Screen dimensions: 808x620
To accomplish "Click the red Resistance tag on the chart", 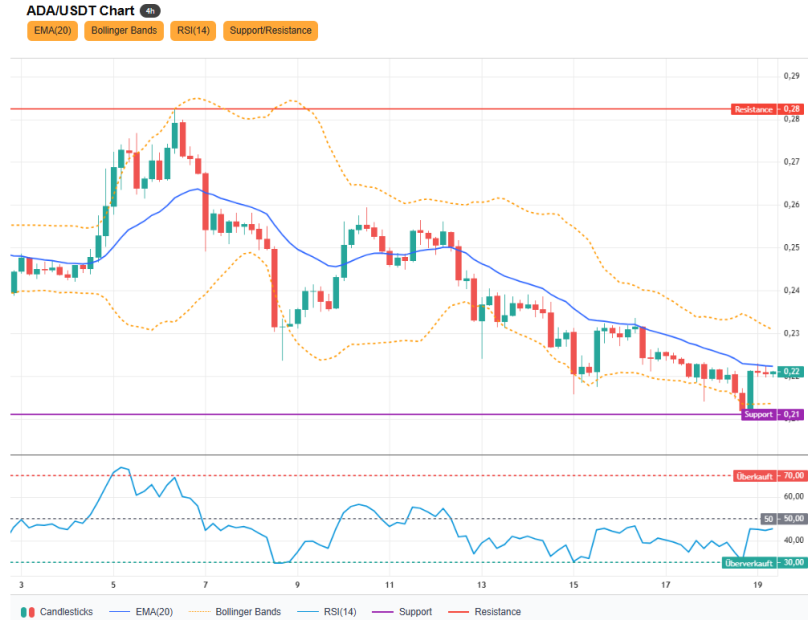I will coord(753,109).
